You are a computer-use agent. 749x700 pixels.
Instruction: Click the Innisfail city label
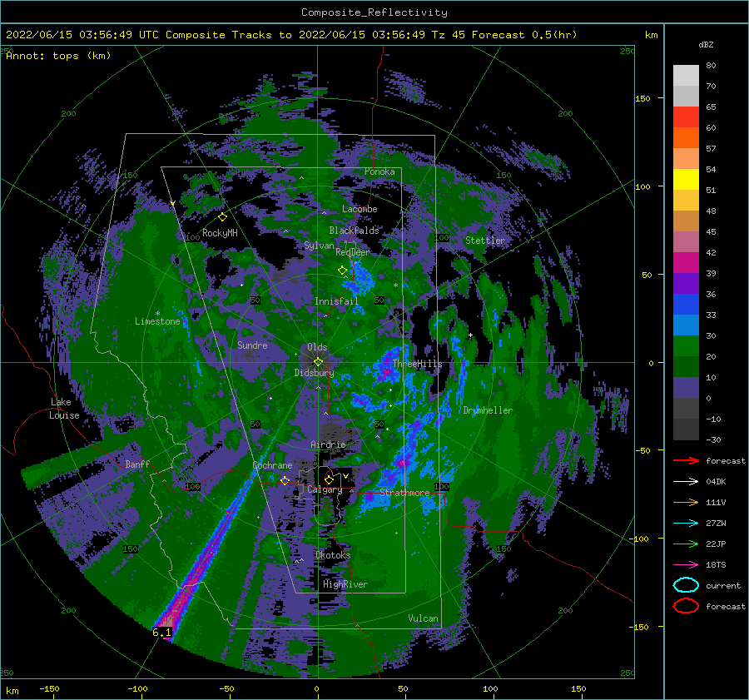(336, 301)
